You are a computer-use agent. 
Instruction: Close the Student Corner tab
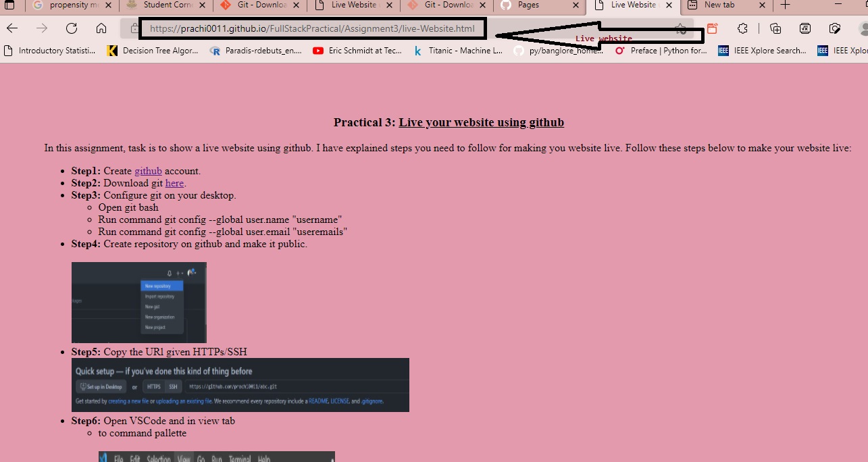point(201,5)
